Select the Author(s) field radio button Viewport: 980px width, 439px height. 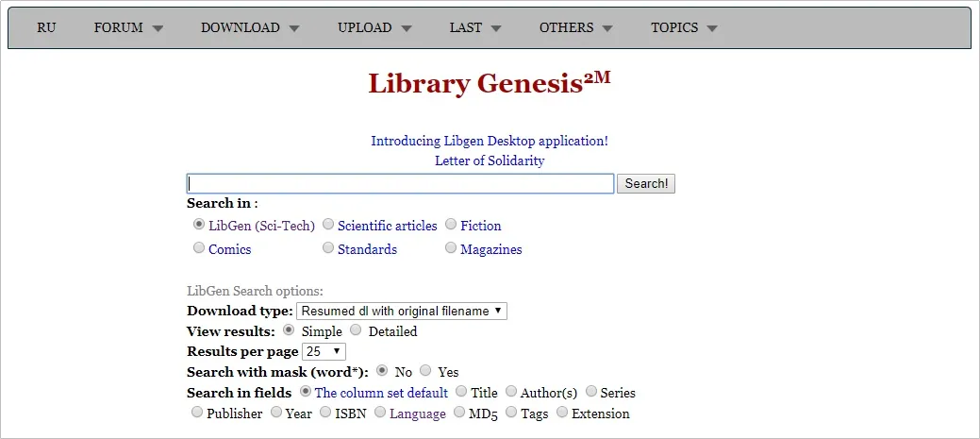tap(510, 391)
